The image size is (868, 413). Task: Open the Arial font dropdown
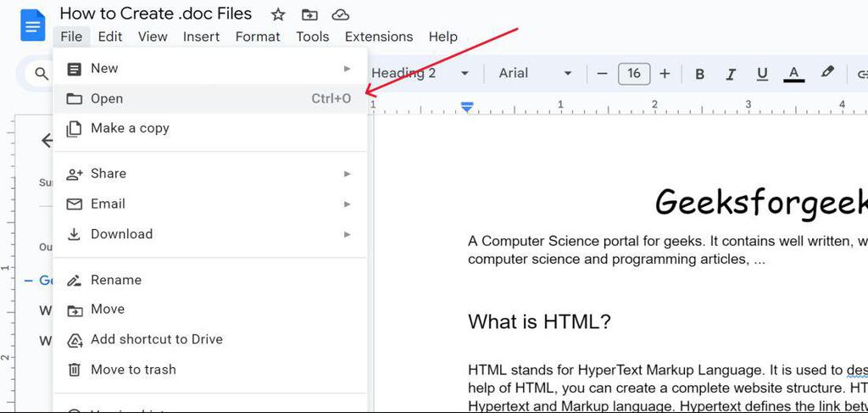click(x=535, y=73)
